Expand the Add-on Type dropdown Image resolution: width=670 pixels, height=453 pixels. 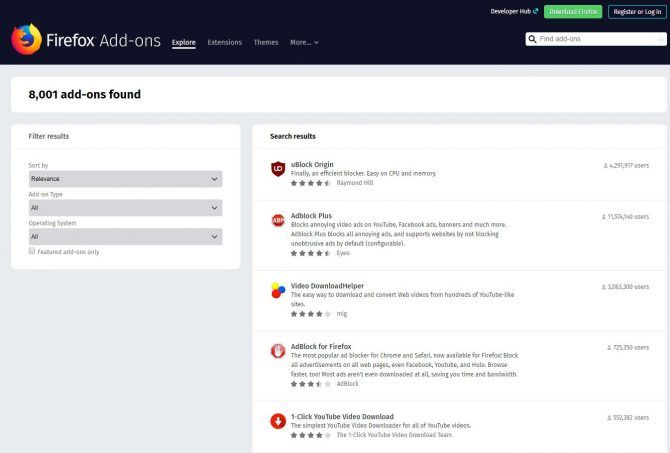[125, 208]
